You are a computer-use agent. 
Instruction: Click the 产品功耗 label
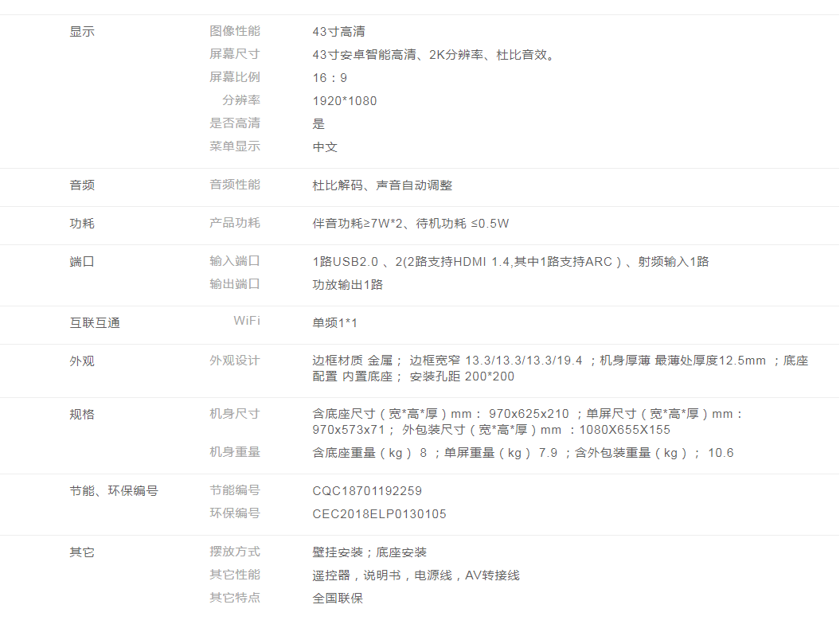(x=234, y=223)
